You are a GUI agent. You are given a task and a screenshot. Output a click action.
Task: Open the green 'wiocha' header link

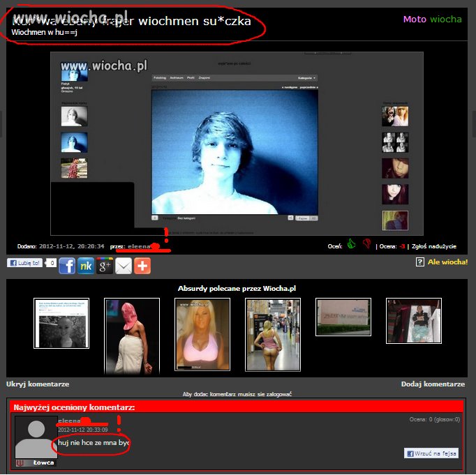click(x=446, y=19)
